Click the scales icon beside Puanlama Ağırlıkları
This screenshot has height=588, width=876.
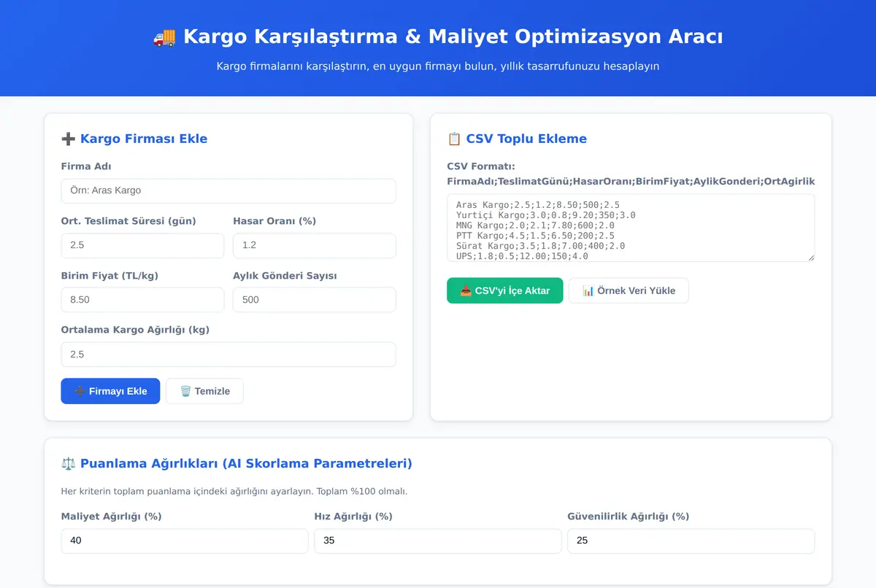pos(69,463)
